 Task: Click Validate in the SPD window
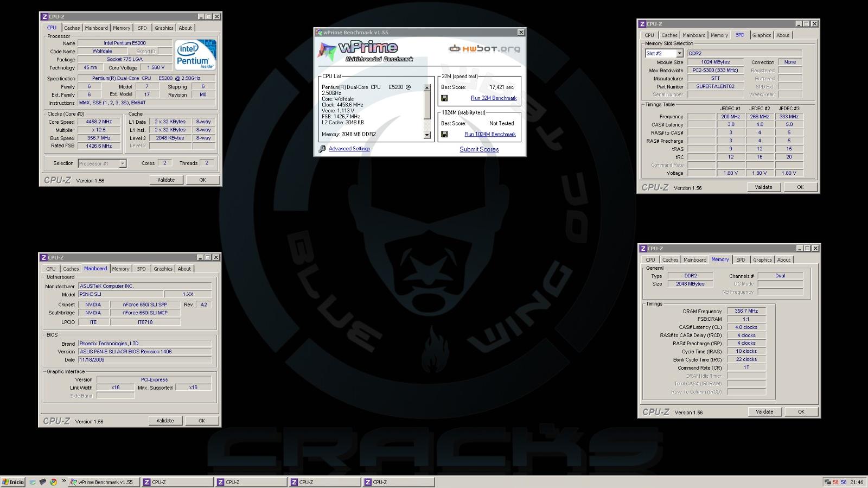point(764,187)
